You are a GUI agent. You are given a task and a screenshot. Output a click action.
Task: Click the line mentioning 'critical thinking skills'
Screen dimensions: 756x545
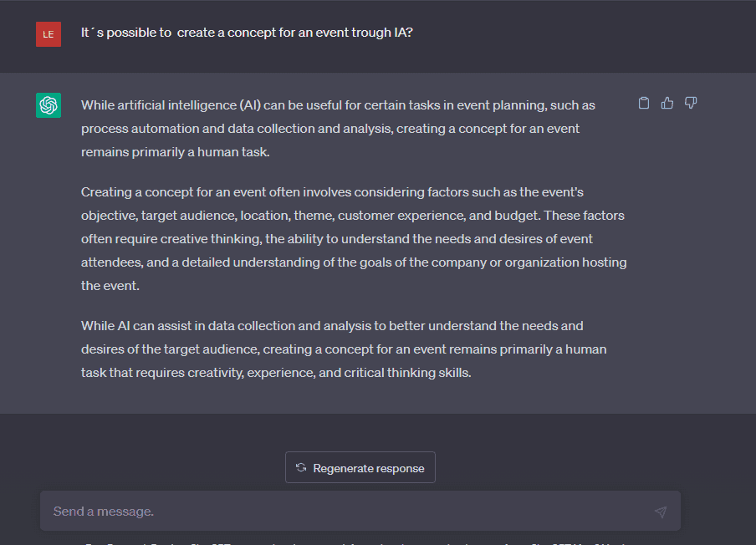(x=276, y=373)
